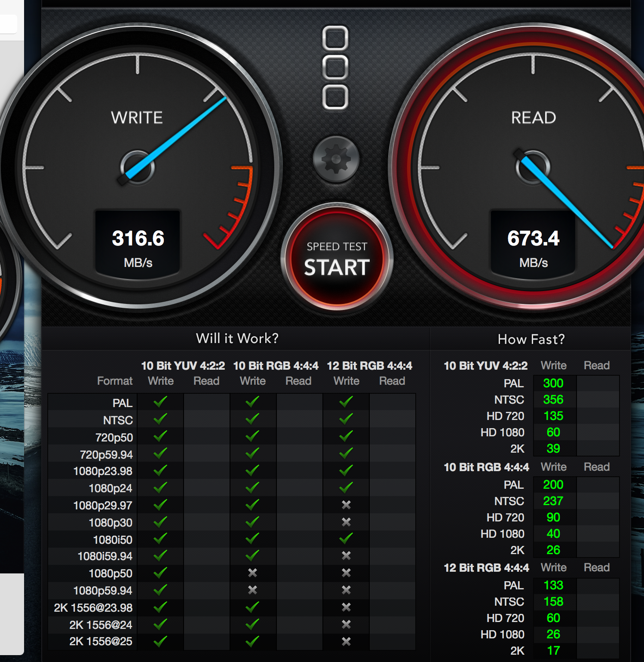Click the NTSC 10 Bit RGB write checkmark

(252, 419)
